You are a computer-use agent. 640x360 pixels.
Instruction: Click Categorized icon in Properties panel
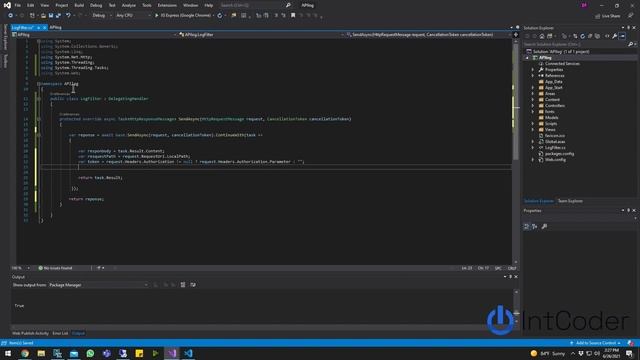(527, 227)
